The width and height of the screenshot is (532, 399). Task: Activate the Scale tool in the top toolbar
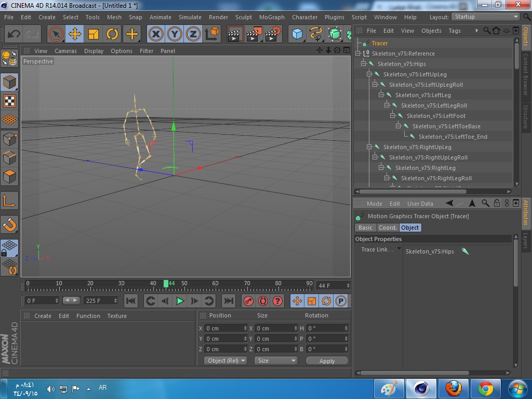click(x=94, y=34)
